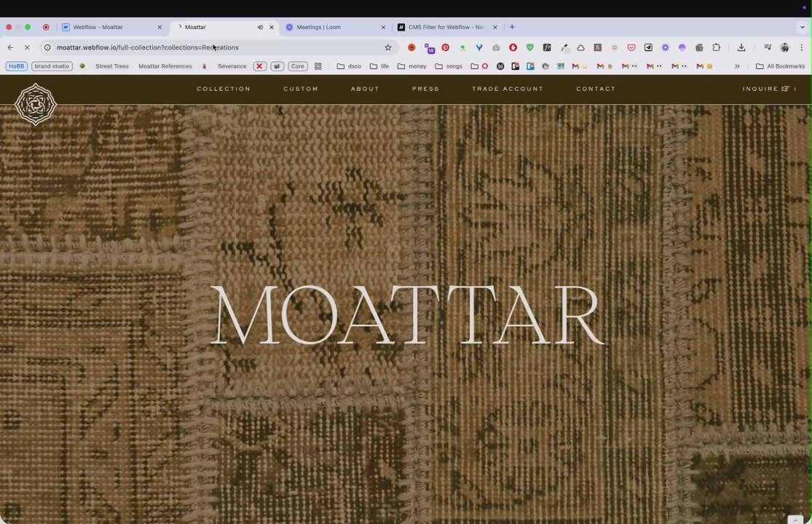This screenshot has width=812, height=524.
Task: Open media controls playlist icon
Action: [768, 47]
